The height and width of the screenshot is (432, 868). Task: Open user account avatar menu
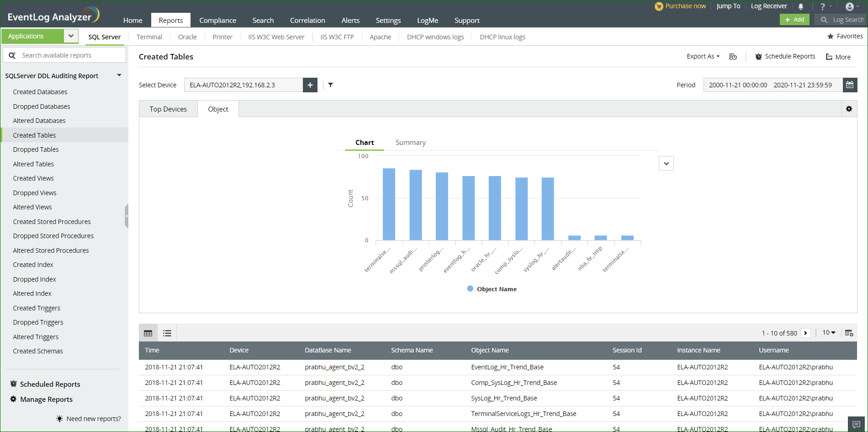(x=850, y=6)
